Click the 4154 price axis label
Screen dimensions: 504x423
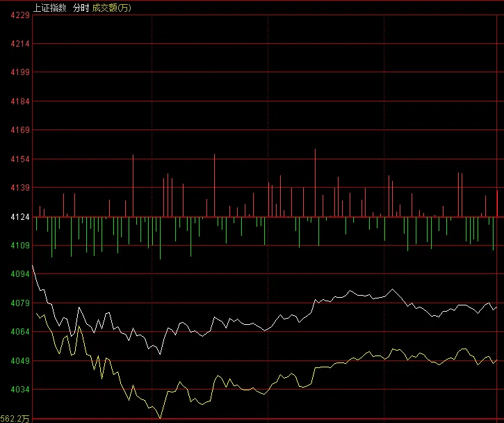pos(20,159)
